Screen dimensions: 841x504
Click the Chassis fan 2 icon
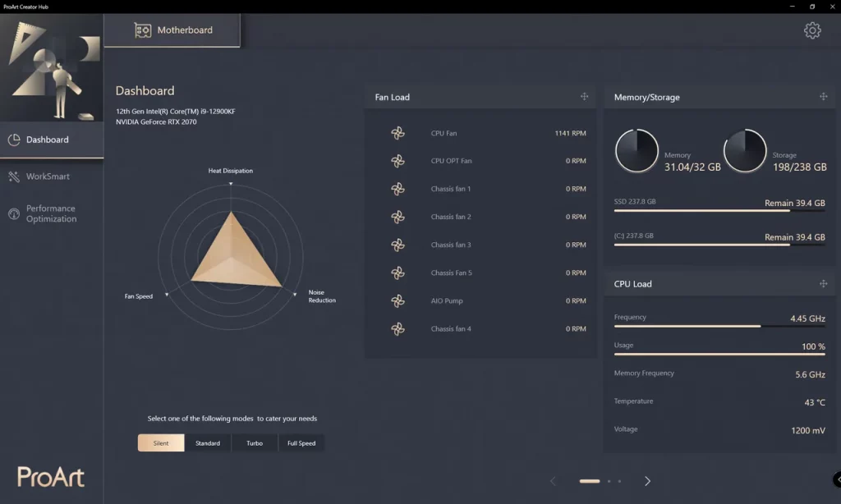398,217
